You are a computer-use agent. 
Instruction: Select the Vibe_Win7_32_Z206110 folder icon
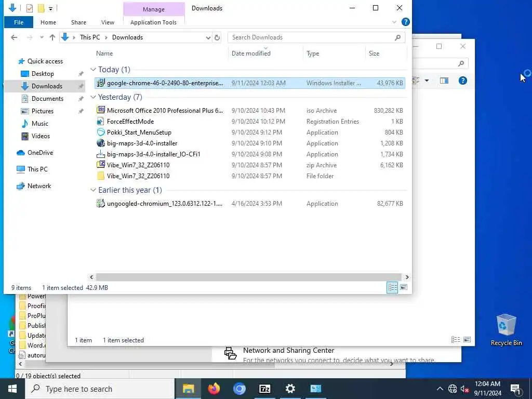[100, 176]
